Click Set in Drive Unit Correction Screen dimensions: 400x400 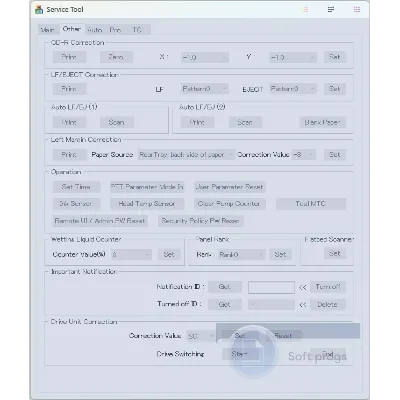[x=240, y=336]
